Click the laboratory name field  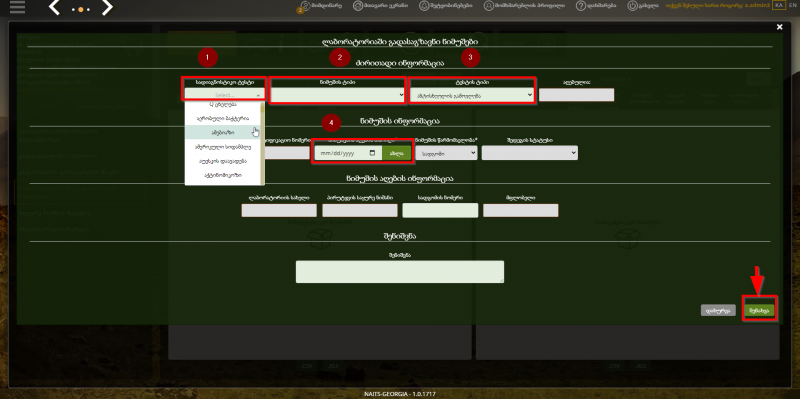(x=279, y=210)
